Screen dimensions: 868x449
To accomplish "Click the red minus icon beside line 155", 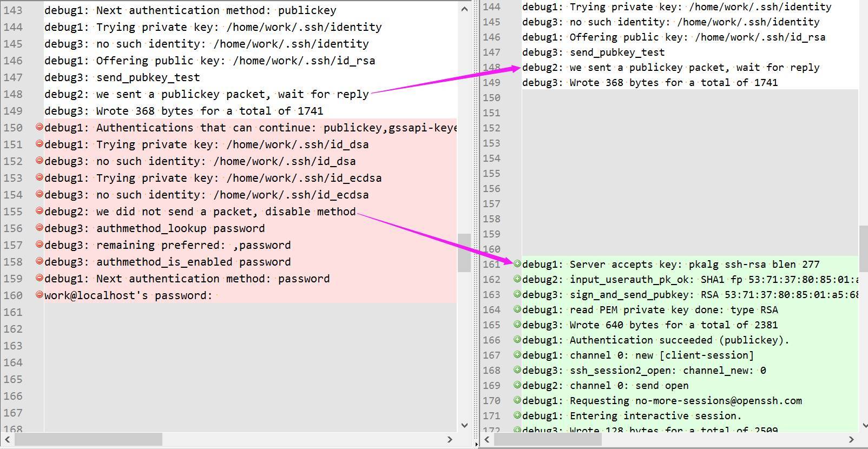I will 39,211.
